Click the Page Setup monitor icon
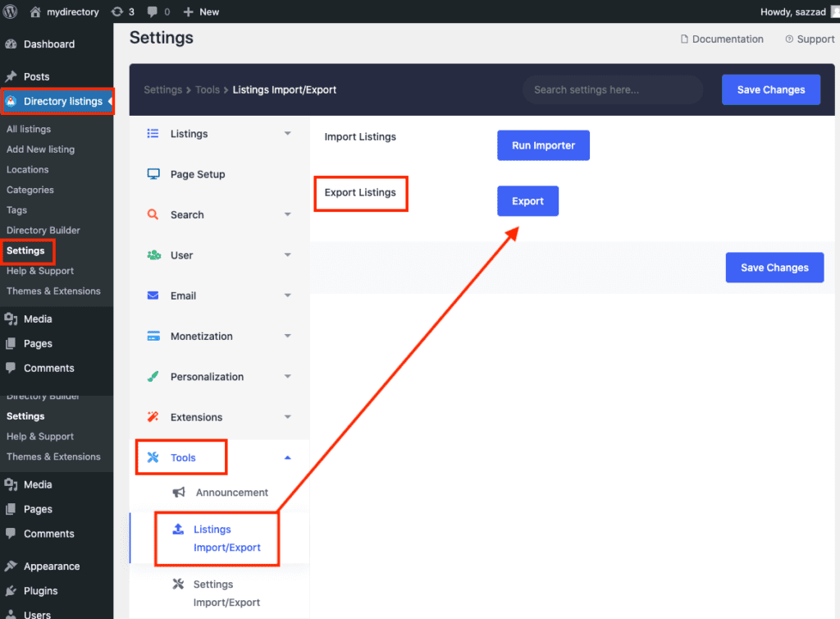This screenshot has height=619, width=840. [153, 174]
